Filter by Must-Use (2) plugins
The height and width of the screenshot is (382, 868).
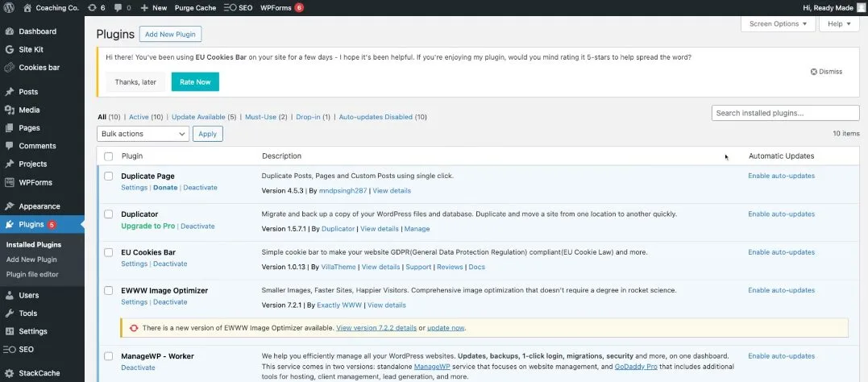coord(266,117)
